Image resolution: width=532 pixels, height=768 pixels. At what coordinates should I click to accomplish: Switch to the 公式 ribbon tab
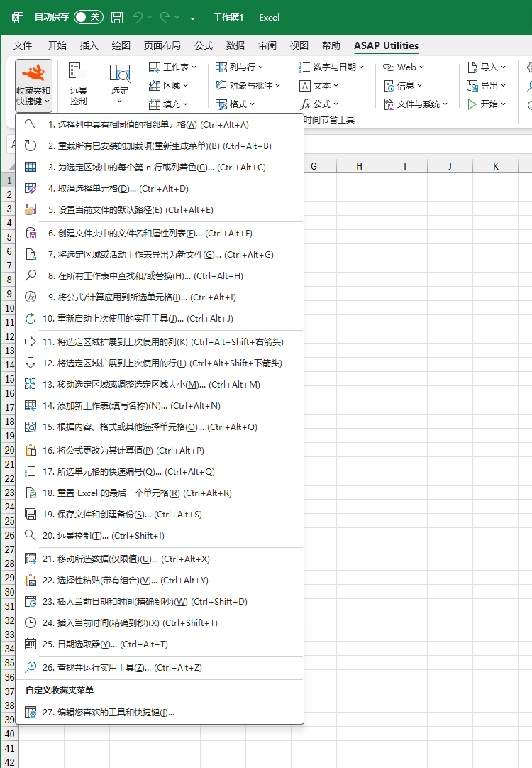[x=204, y=45]
